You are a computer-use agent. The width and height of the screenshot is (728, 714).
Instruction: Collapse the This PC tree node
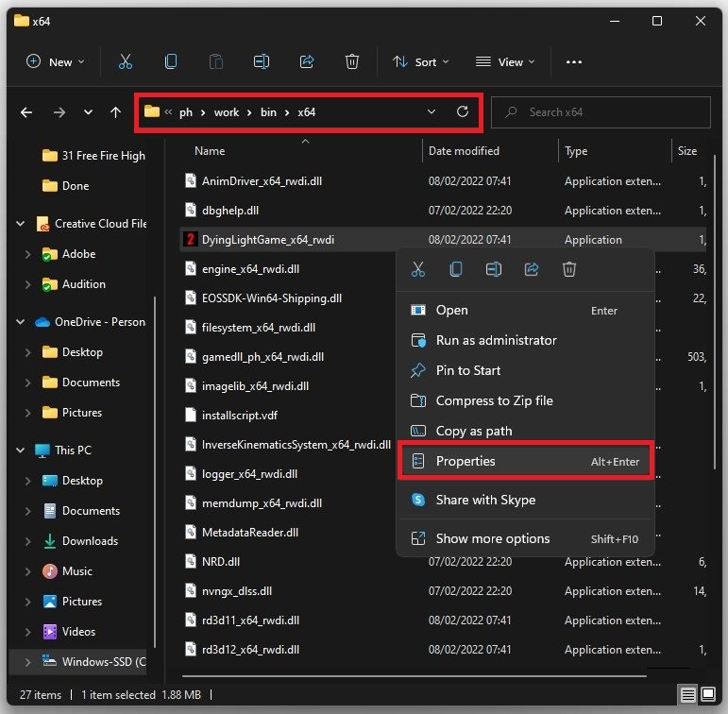pyautogui.click(x=20, y=450)
